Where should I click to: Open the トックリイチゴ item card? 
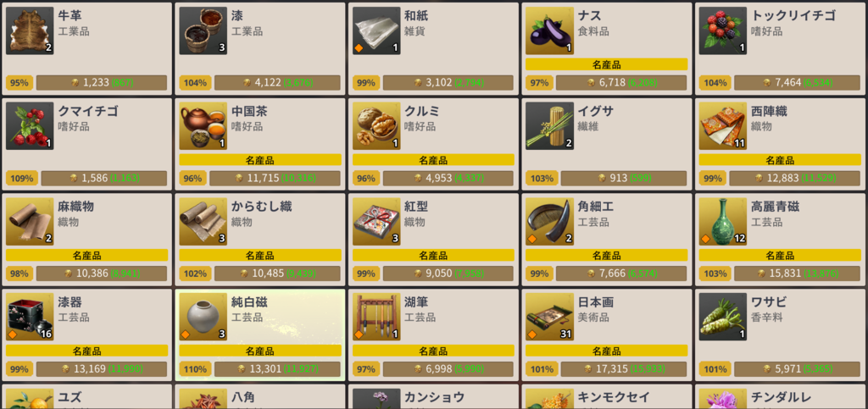[780, 48]
